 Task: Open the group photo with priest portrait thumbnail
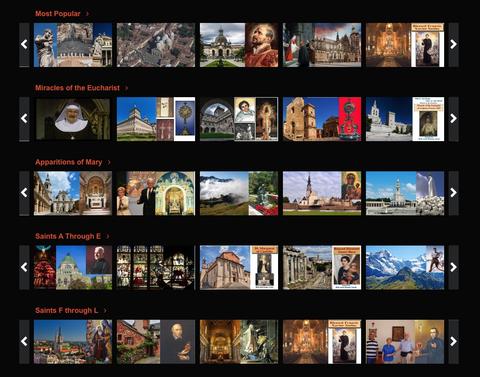[405, 342]
